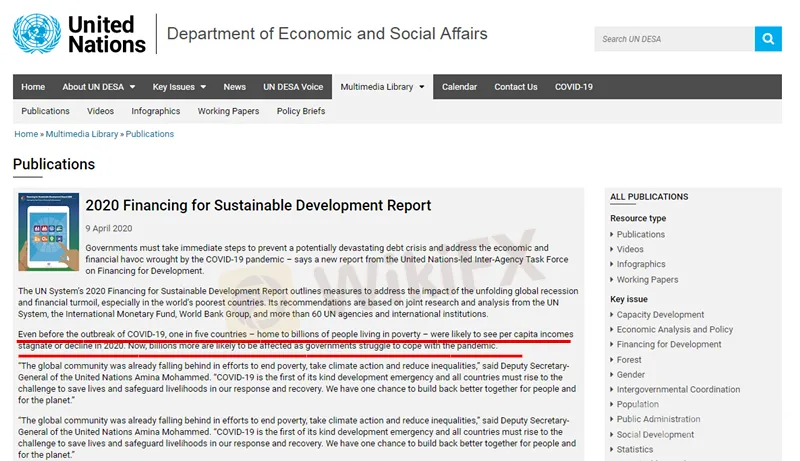Image resolution: width=800 pixels, height=461 pixels.
Task: Click the United Nations emblem logo
Action: tap(37, 34)
